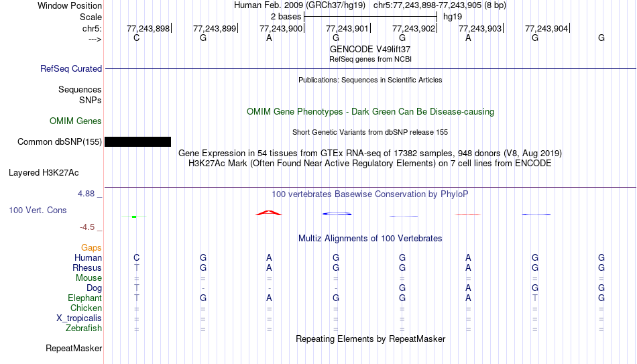Click Repeating Elements by RepeatMasker title
This screenshot has width=637, height=364.
(371, 339)
